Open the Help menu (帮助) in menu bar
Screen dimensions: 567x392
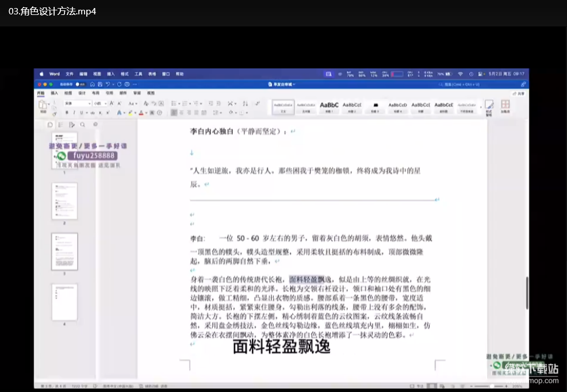click(x=180, y=74)
